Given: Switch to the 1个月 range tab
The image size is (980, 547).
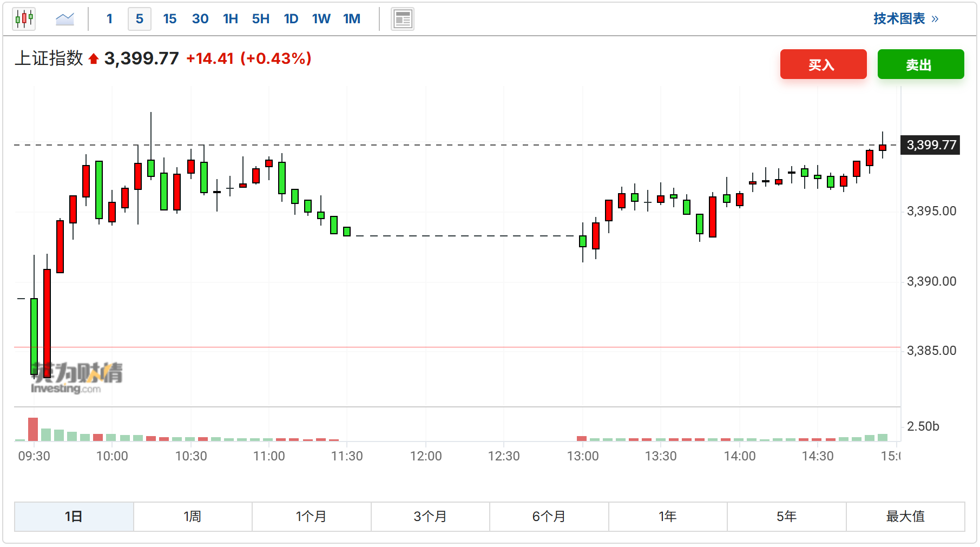Looking at the screenshot, I should coord(311,517).
